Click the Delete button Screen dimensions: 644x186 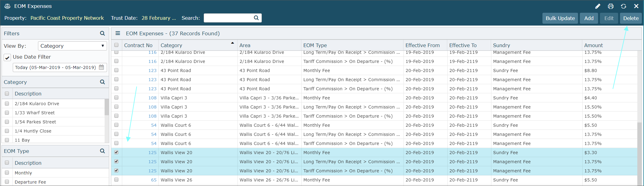(x=631, y=18)
